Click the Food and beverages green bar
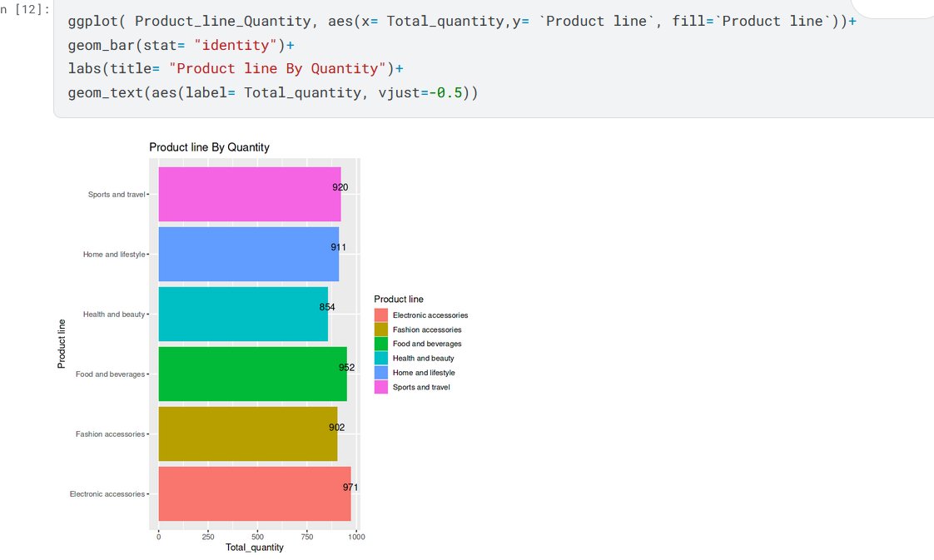Image resolution: width=934 pixels, height=560 pixels. click(x=252, y=374)
